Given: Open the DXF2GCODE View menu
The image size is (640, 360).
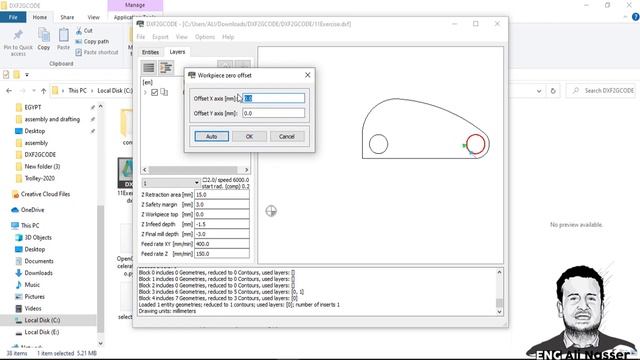Looking at the screenshot, I should click(182, 37).
